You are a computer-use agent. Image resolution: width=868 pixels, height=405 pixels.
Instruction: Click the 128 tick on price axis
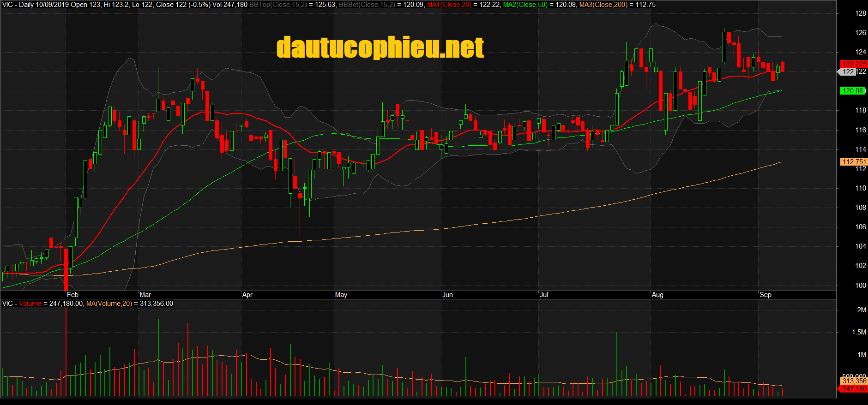coord(861,13)
